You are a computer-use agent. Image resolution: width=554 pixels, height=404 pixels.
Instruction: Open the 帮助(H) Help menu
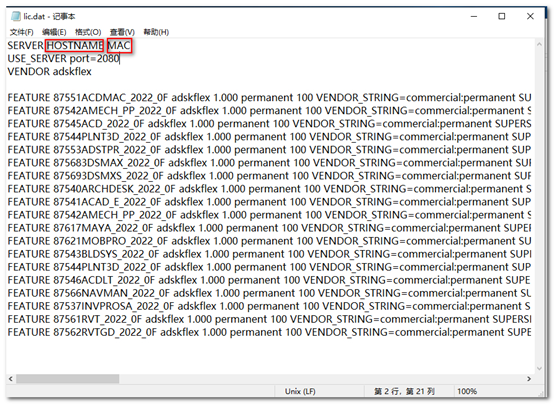coord(156,32)
